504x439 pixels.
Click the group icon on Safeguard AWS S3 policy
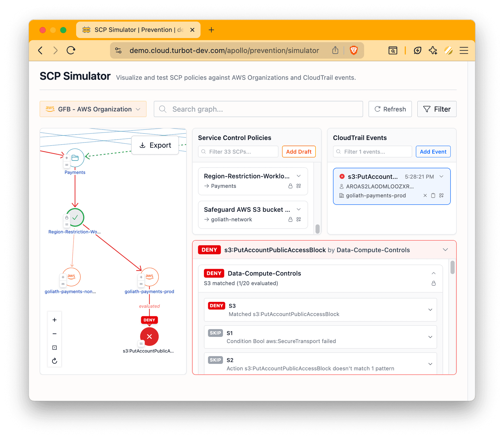[x=299, y=219]
